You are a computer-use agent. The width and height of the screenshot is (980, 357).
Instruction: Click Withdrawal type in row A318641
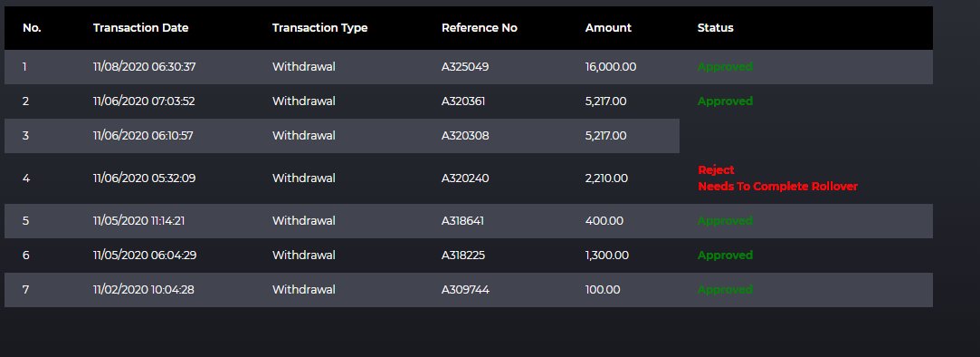(x=304, y=221)
